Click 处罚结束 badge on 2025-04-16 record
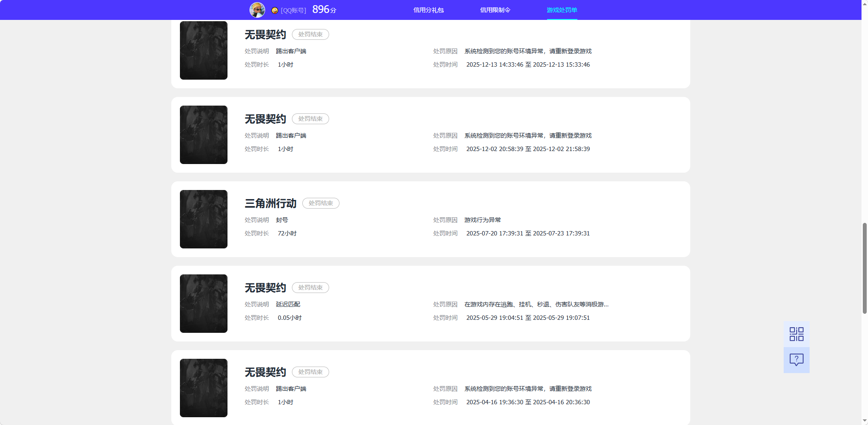 [311, 372]
